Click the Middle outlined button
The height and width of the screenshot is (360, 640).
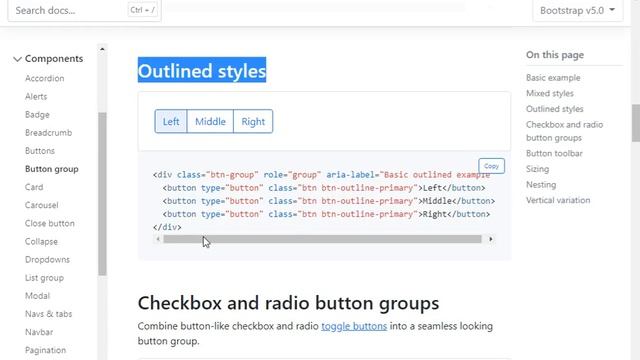210,121
